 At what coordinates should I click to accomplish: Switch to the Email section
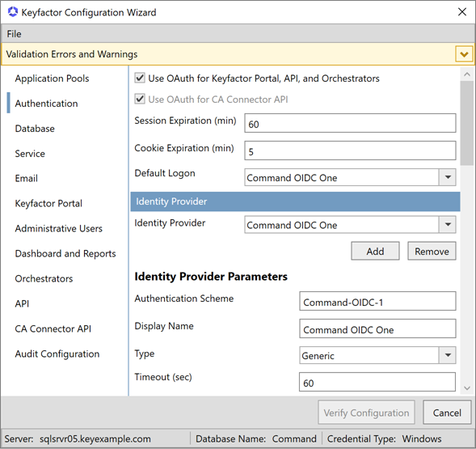(x=26, y=179)
